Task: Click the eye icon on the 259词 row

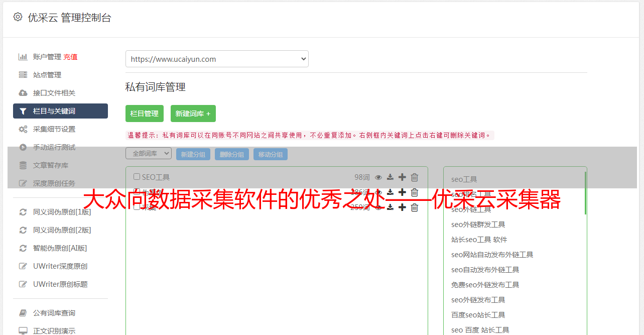Action: 378,207
